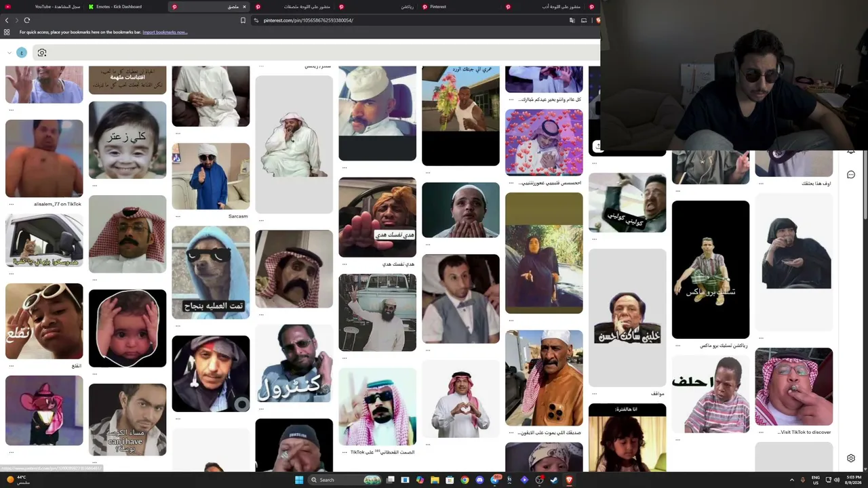This screenshot has width=868, height=488.
Task: Bookmark this page with the bookmark icon
Action: click(243, 20)
